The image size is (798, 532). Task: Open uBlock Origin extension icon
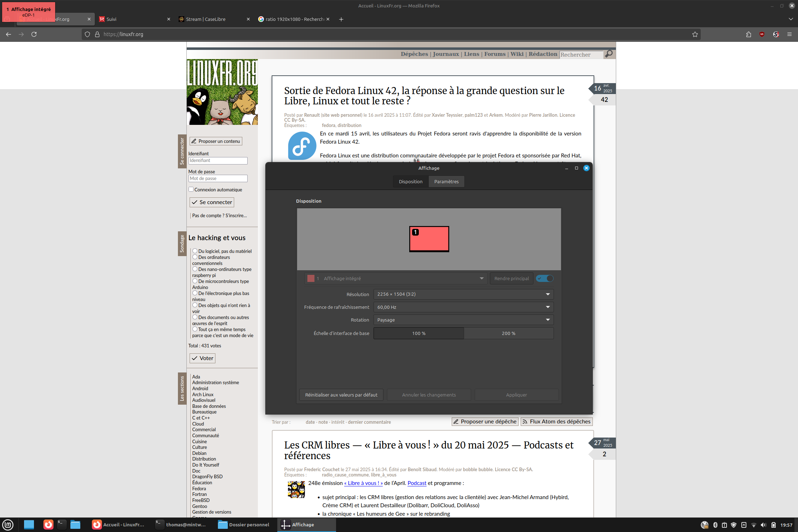(x=762, y=34)
